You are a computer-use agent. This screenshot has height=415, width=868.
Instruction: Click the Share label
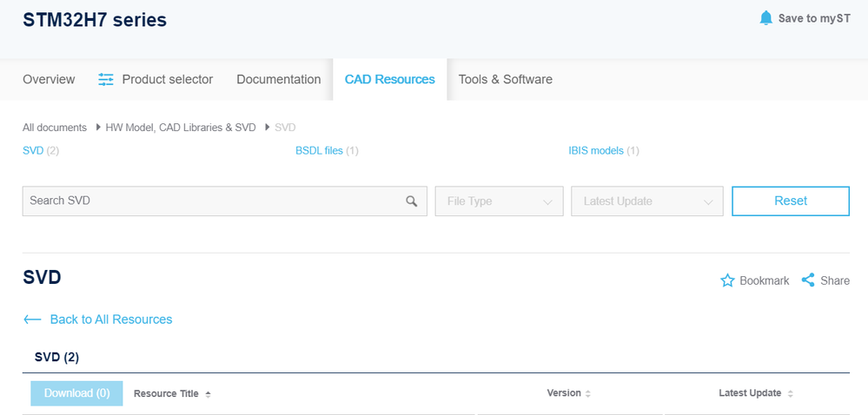835,280
